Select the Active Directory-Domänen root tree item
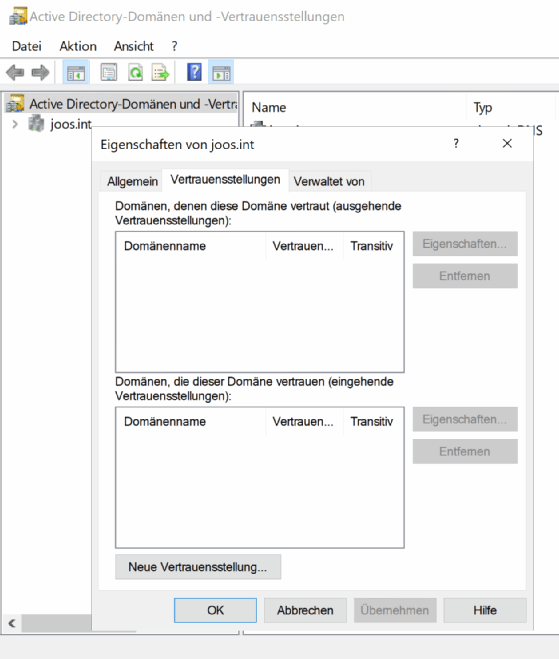The width and height of the screenshot is (559, 659). pyautogui.click(x=121, y=104)
